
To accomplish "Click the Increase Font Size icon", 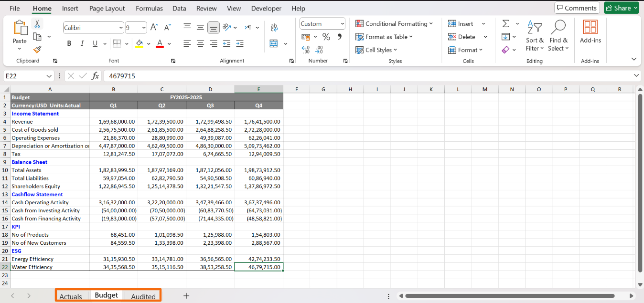I will [x=154, y=28].
